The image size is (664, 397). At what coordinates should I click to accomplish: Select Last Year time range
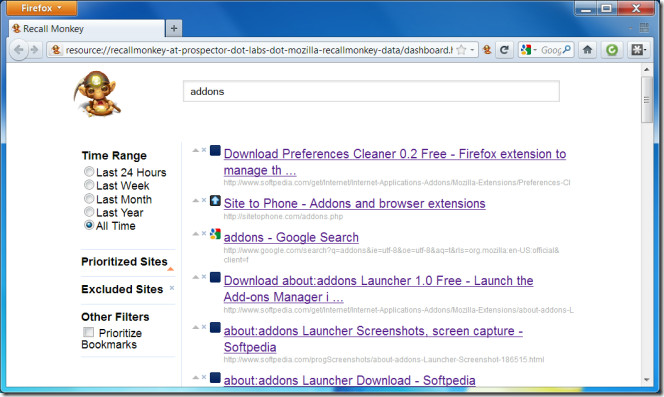(x=89, y=211)
